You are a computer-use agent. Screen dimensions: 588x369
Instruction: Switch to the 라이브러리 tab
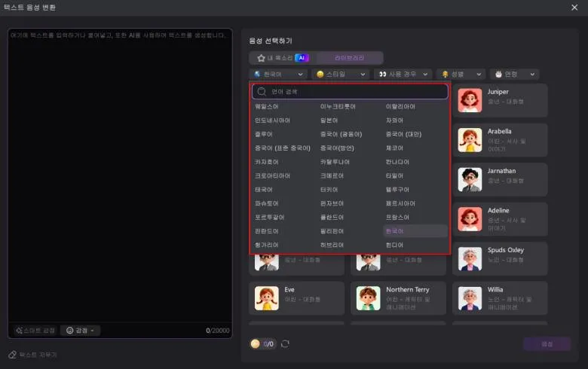click(x=350, y=58)
